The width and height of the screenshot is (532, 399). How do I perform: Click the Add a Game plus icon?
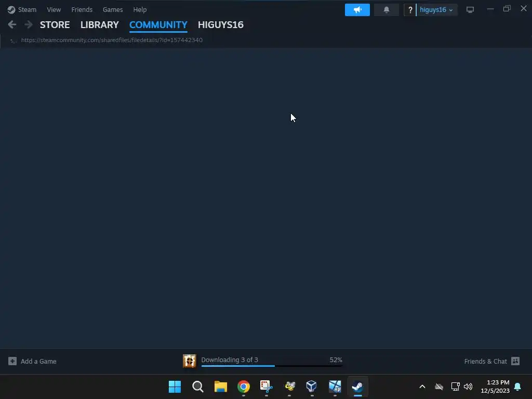(x=12, y=361)
